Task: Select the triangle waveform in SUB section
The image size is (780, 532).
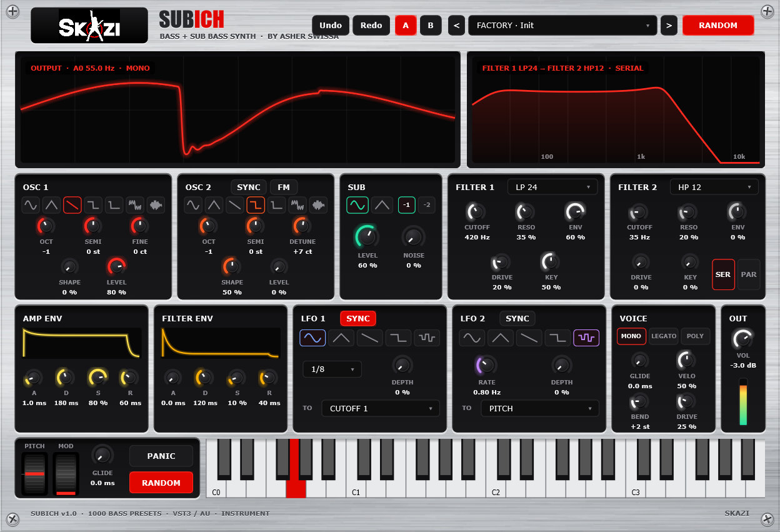Action: click(x=382, y=204)
